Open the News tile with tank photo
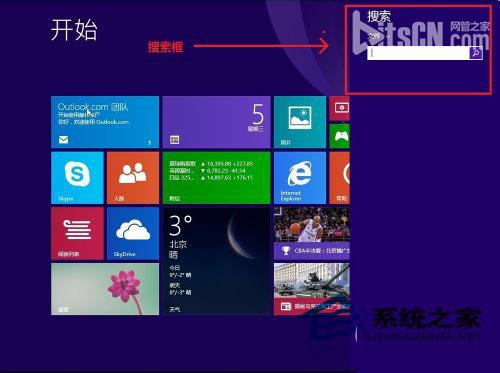The image size is (500, 373). [312, 289]
